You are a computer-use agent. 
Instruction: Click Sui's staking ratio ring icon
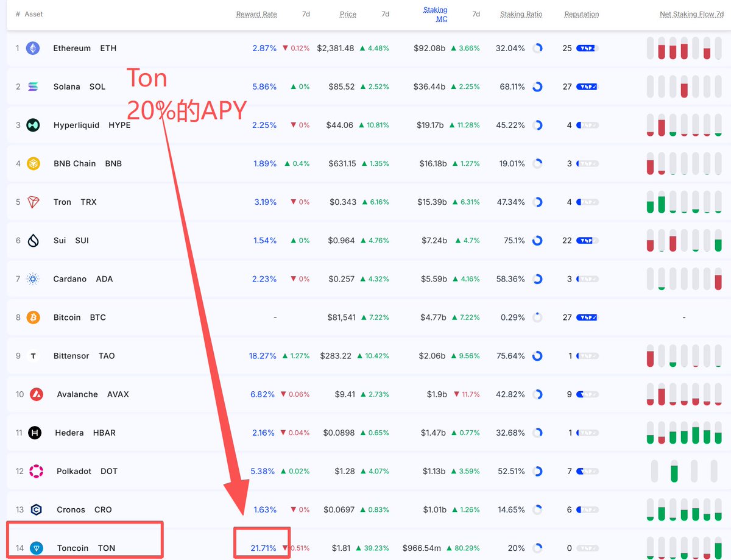pos(537,241)
